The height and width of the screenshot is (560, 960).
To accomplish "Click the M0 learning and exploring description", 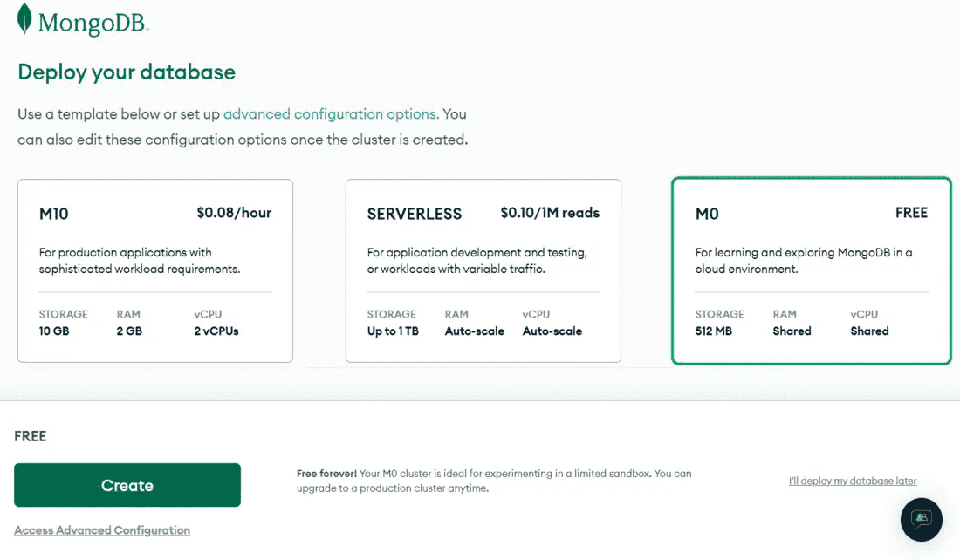I will [803, 261].
